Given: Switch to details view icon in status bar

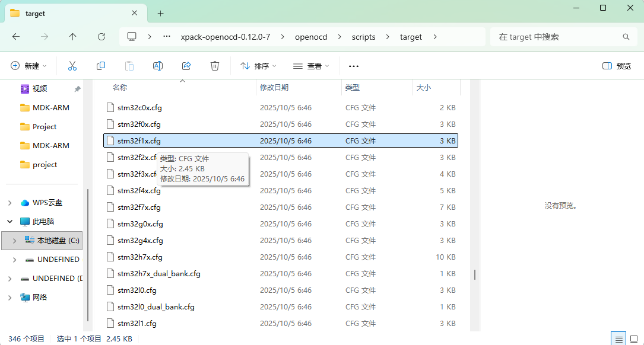Looking at the screenshot, I should (618, 339).
